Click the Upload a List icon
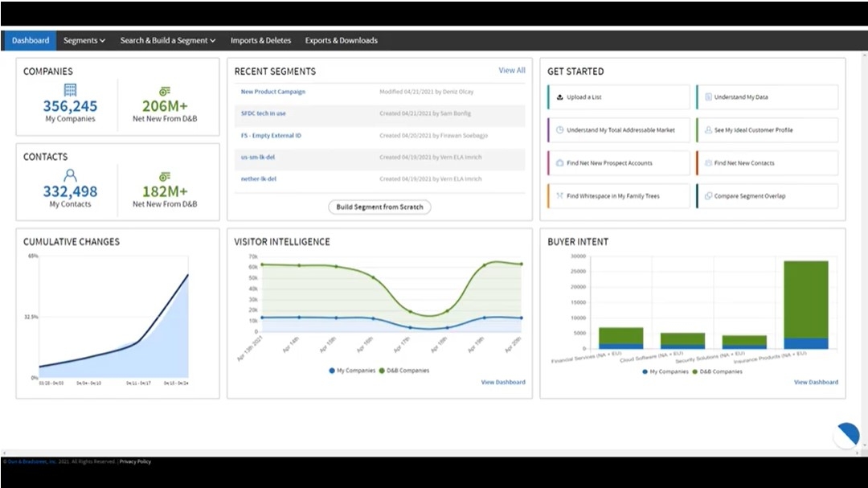Viewport: 868px width, 488px height. [559, 97]
